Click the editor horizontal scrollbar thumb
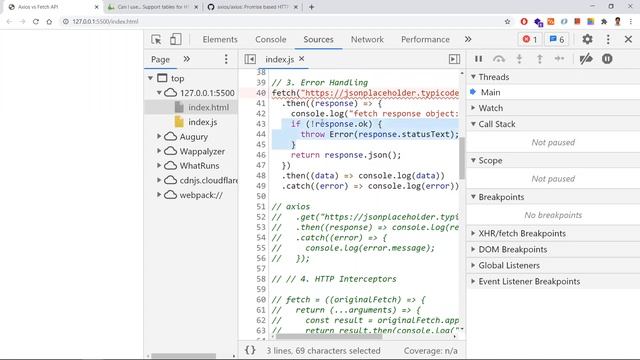Viewport: 640px width, 360px height. (x=329, y=337)
